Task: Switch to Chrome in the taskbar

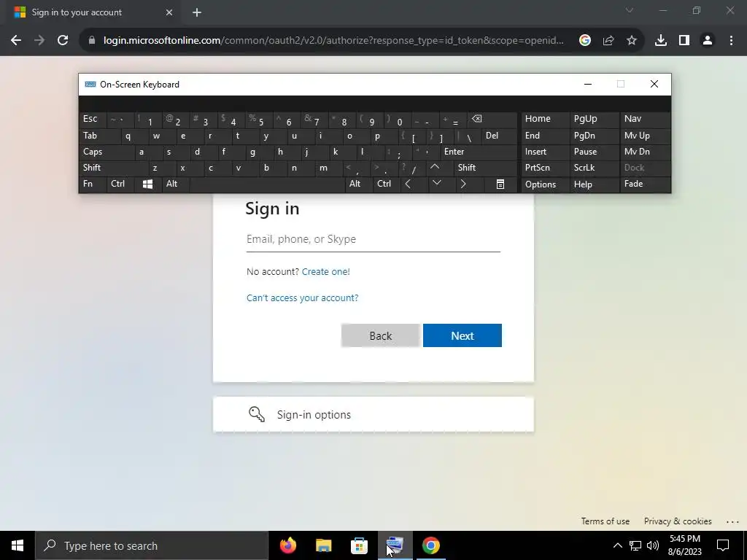Action: 430,545
